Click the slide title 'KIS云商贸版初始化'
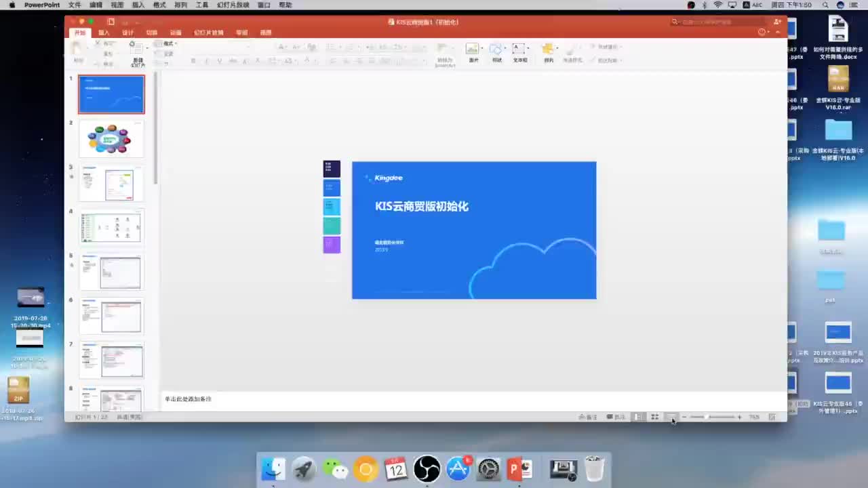Screen dimensions: 868x488 pos(422,206)
